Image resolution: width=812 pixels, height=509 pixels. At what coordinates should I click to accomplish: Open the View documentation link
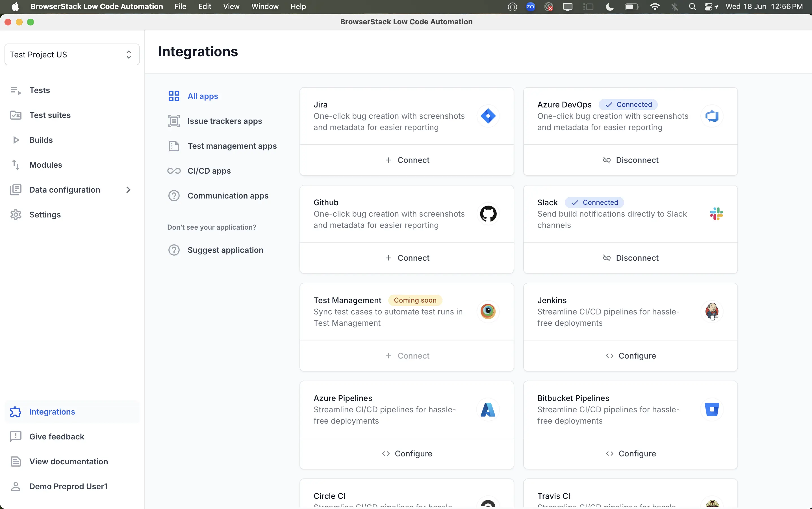pyautogui.click(x=68, y=461)
